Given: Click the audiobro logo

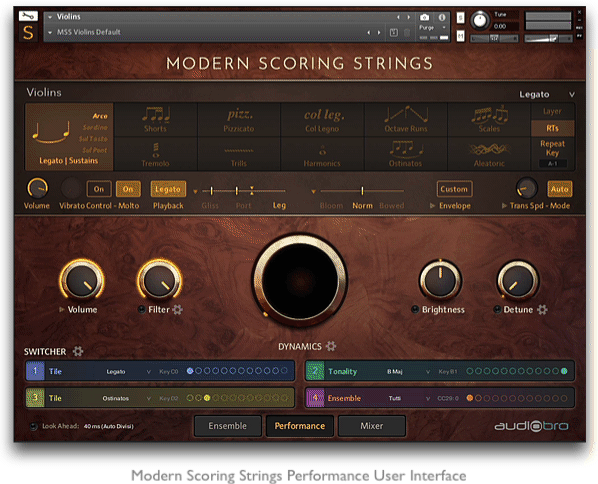Looking at the screenshot, I should pyautogui.click(x=531, y=426).
